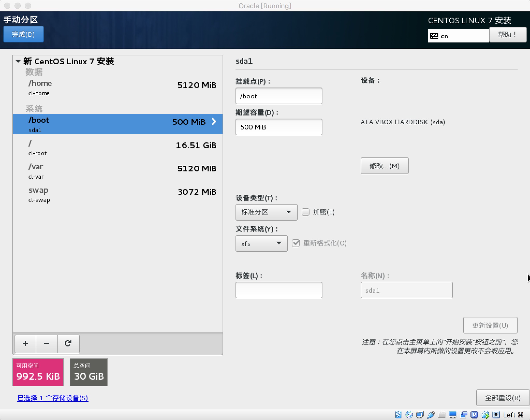This screenshot has width=530, height=420.
Task: Click the desired capacity field showing 500 MiB
Action: pos(279,127)
